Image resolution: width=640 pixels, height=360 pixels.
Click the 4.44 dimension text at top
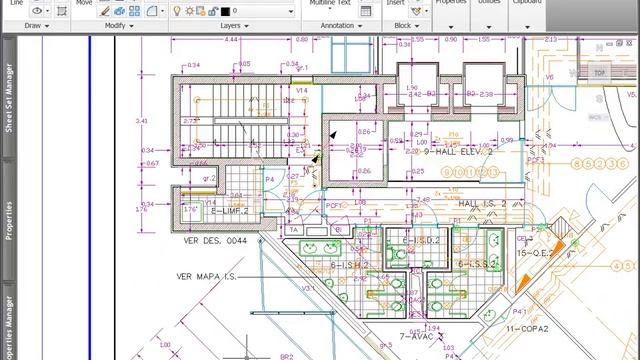coord(231,40)
